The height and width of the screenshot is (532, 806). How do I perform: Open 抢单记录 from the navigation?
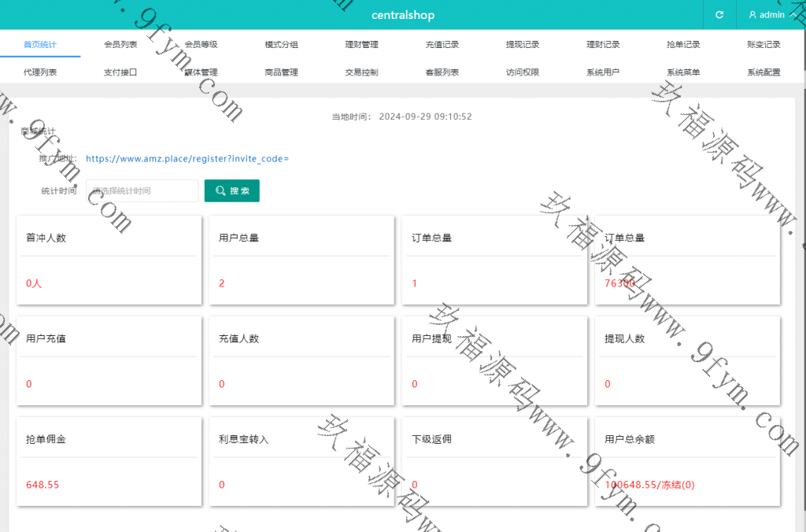coord(682,45)
